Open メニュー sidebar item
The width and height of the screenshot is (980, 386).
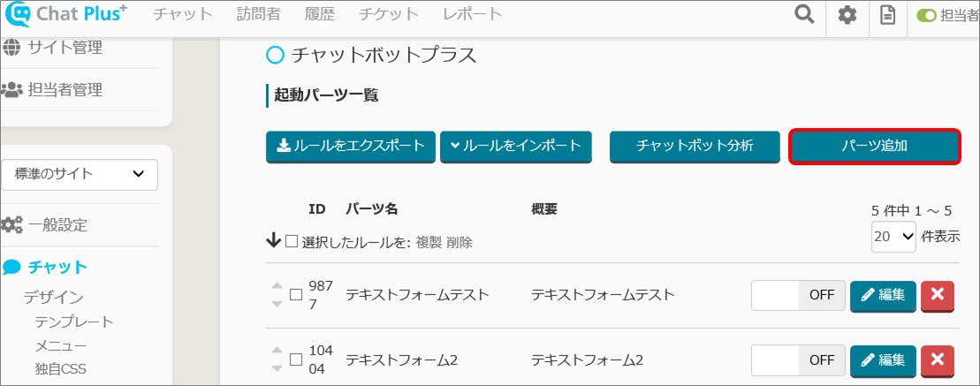(61, 346)
